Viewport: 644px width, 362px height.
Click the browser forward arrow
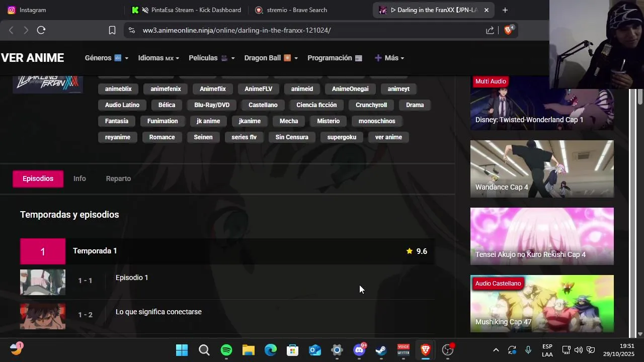pyautogui.click(x=26, y=30)
